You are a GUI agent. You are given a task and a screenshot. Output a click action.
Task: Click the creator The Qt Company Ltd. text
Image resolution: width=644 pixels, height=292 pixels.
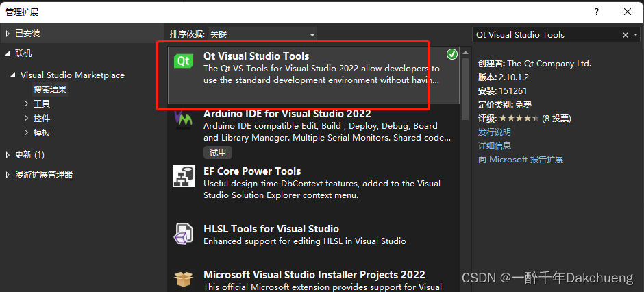[549, 64]
